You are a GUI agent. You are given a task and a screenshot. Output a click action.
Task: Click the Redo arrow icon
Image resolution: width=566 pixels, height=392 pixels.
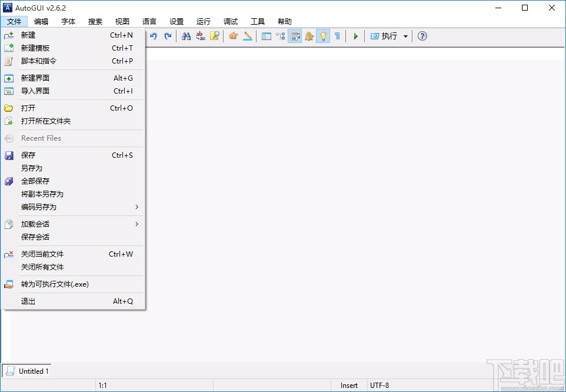point(168,36)
